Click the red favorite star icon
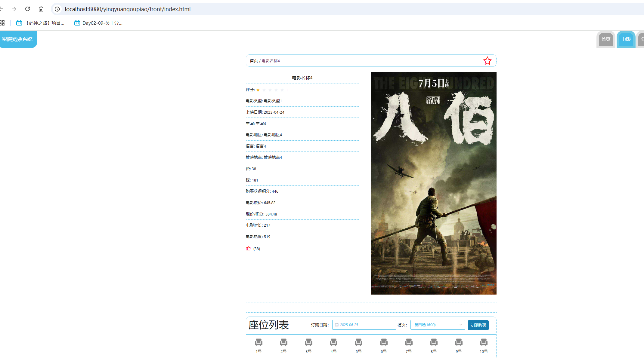This screenshot has height=358, width=644. 487,61
